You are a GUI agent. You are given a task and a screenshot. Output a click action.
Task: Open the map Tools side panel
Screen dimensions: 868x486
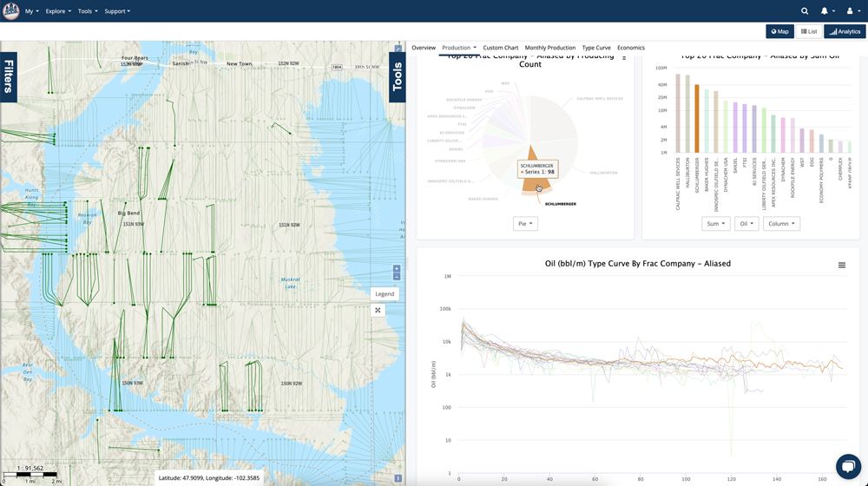pyautogui.click(x=398, y=77)
